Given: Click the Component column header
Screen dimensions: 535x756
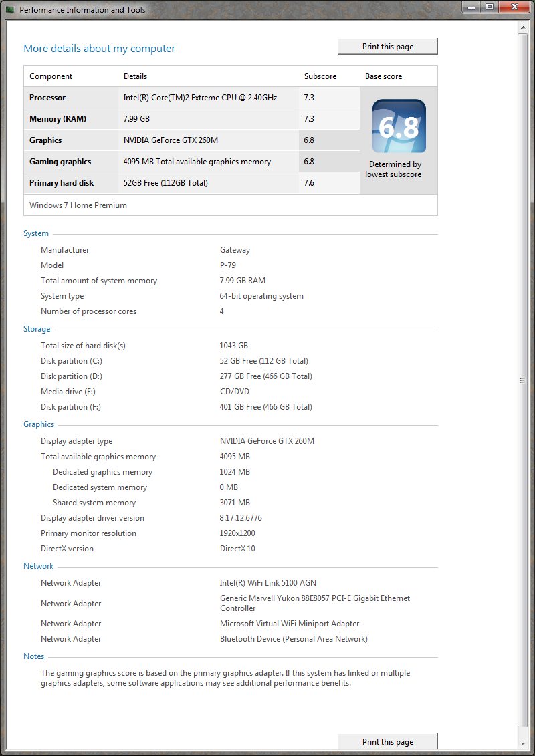Looking at the screenshot, I should click(x=51, y=76).
